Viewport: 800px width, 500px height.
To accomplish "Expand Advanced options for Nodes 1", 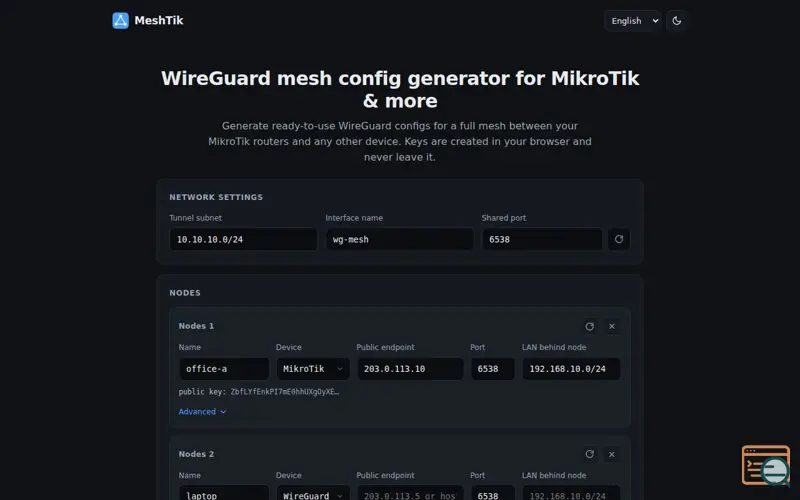I will [202, 412].
